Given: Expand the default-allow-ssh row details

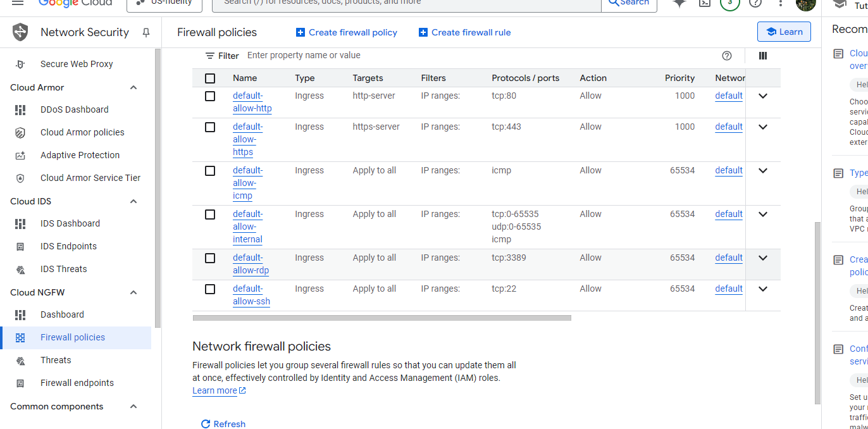Looking at the screenshot, I should click(x=763, y=289).
